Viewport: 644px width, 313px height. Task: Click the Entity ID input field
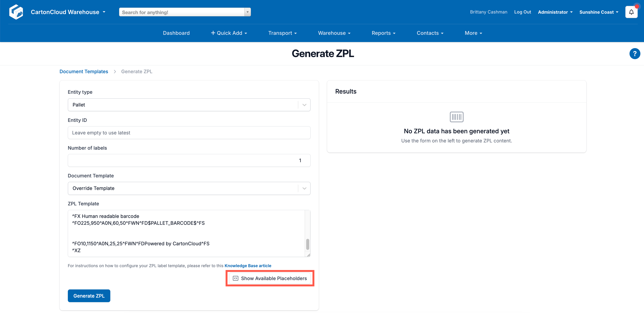[x=189, y=133]
